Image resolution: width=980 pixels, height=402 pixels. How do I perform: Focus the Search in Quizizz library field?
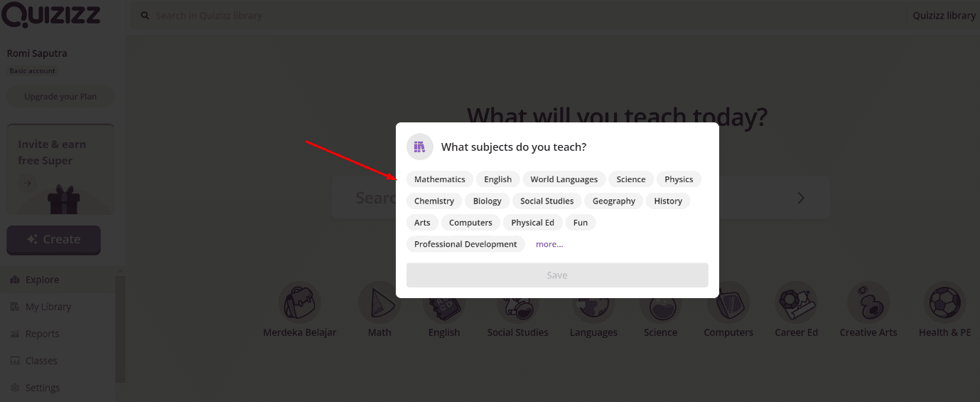click(517, 15)
